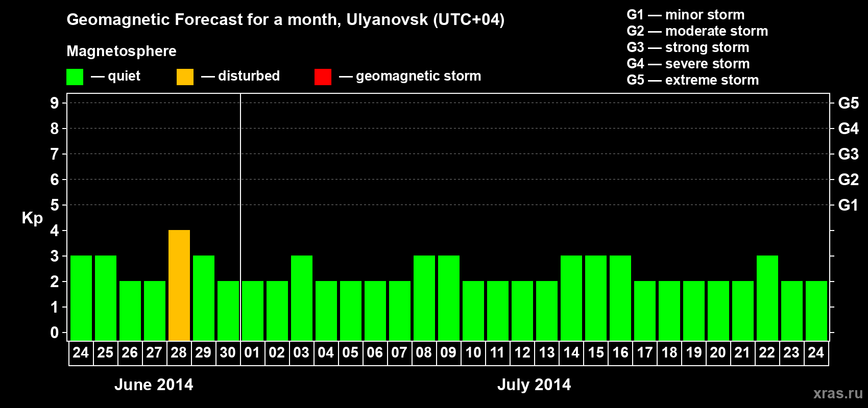Click the Kp axis value 7

[x=55, y=154]
